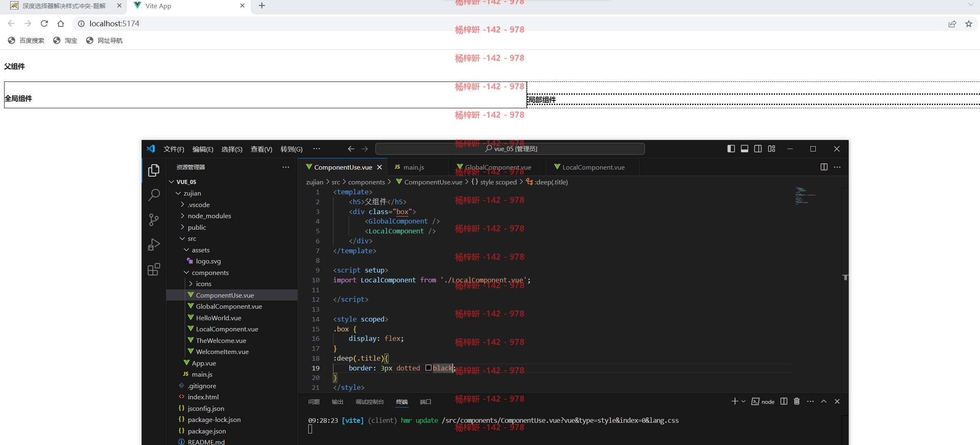The height and width of the screenshot is (445, 980).
Task: Open the terminal launch profile dropdown arrow
Action: click(x=743, y=401)
